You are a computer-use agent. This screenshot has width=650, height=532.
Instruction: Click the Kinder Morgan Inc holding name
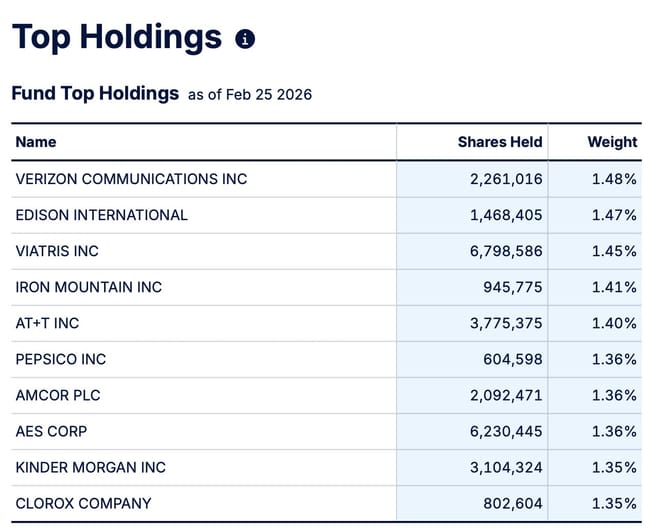point(90,467)
